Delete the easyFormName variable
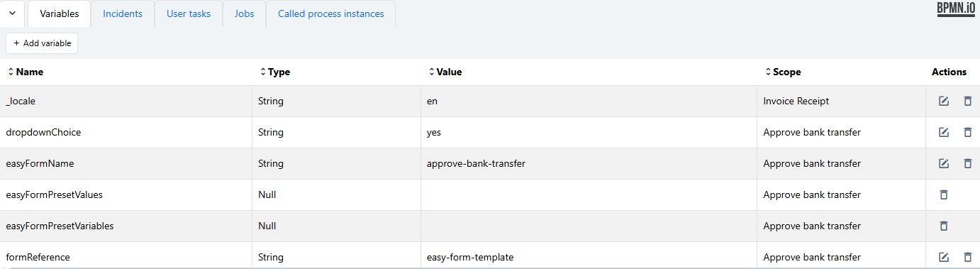Viewport: 980px width, 269px height. click(x=967, y=164)
